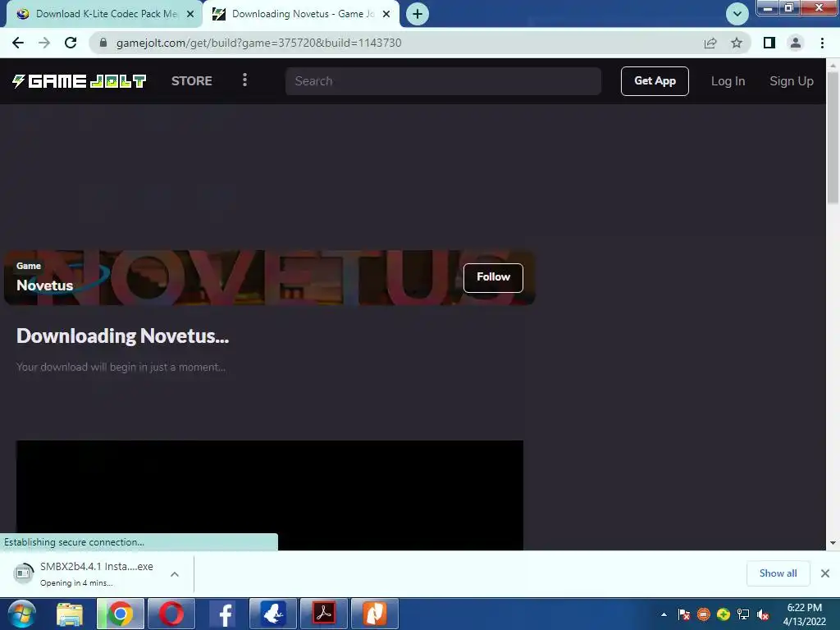840x630 pixels.
Task: Click the orange round tray icon
Action: click(x=703, y=614)
